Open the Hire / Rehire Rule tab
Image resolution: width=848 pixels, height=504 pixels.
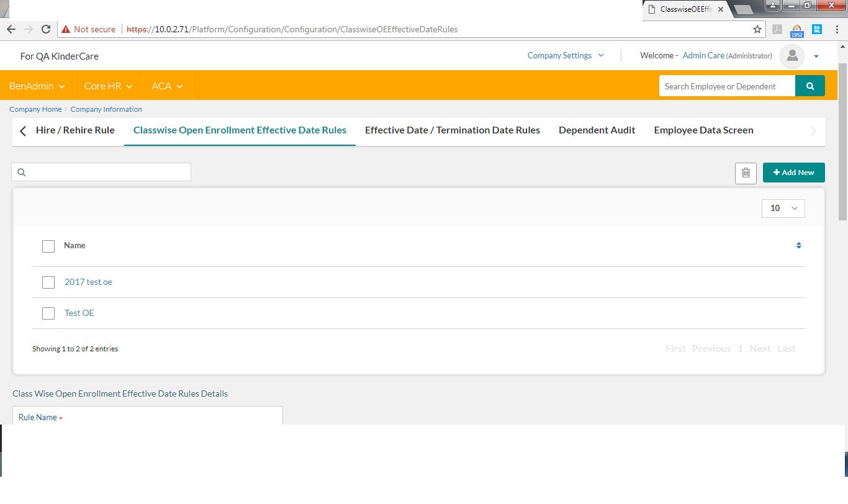pos(75,130)
